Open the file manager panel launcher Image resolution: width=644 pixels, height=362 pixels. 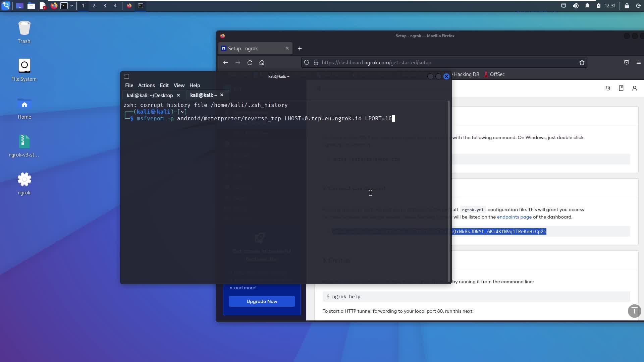pyautogui.click(x=31, y=6)
